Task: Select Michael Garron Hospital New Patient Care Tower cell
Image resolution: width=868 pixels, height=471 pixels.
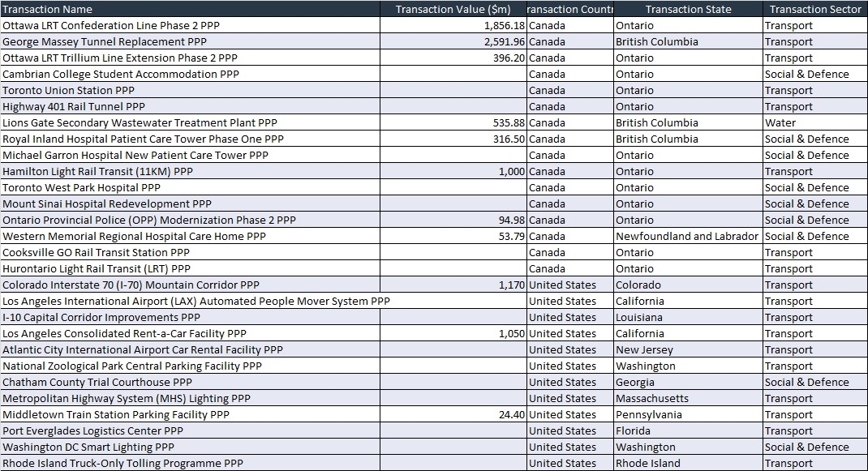Action: click(x=190, y=155)
